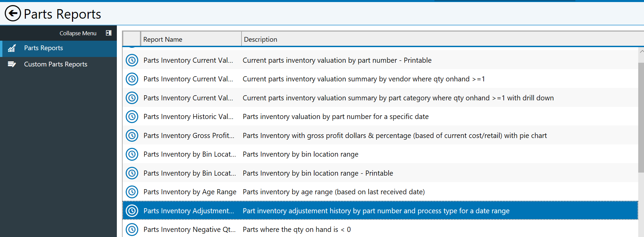Image resolution: width=644 pixels, height=237 pixels.
Task: Click clock icon for valuation summary by part category
Action: coord(132,98)
